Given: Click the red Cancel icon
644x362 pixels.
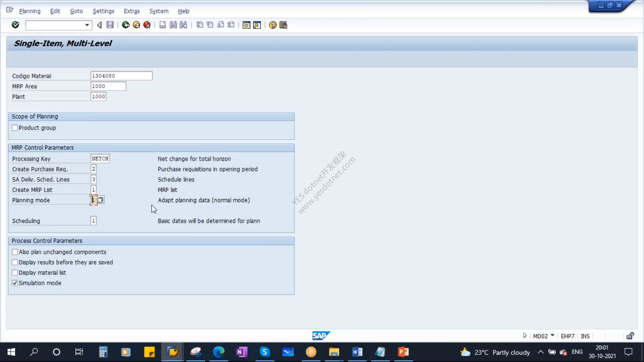Looking at the screenshot, I should (147, 25).
